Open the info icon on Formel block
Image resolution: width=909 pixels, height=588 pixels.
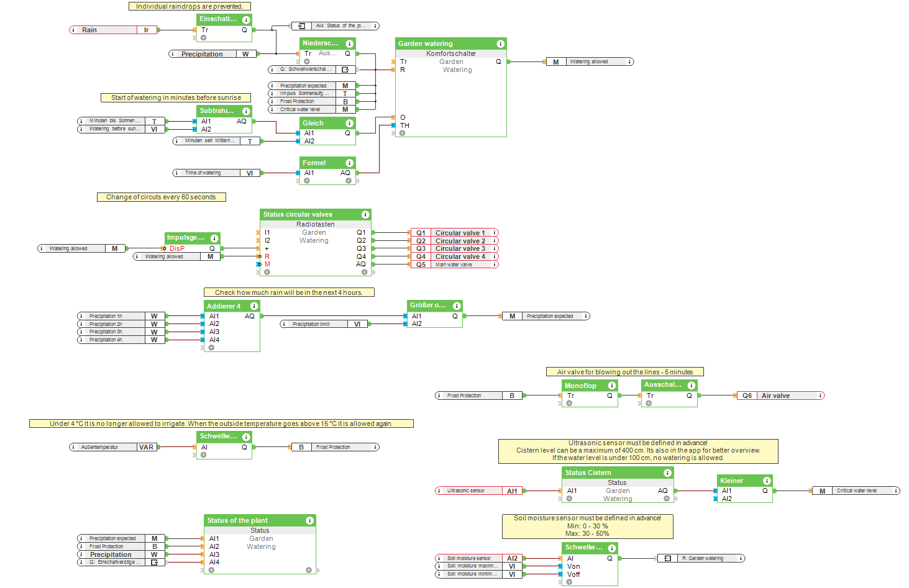pos(349,163)
